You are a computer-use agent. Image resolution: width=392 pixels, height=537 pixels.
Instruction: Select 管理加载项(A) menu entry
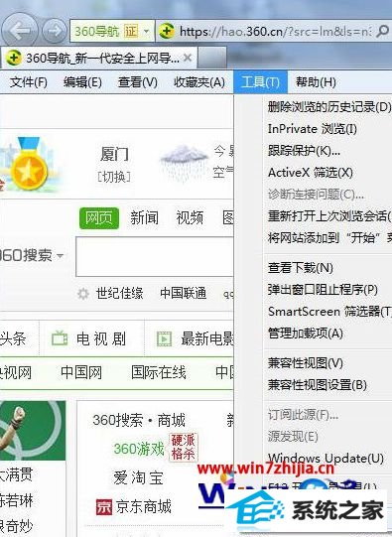(306, 334)
